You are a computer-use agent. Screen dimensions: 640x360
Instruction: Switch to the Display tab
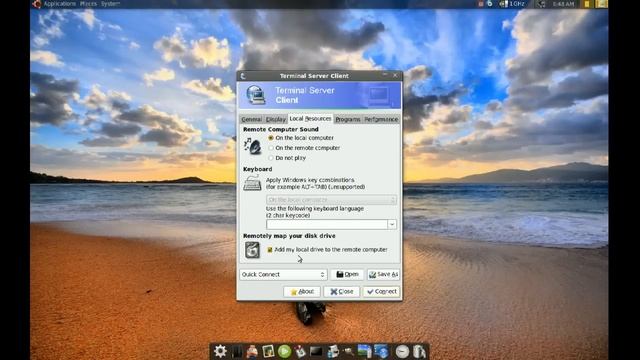pos(276,119)
